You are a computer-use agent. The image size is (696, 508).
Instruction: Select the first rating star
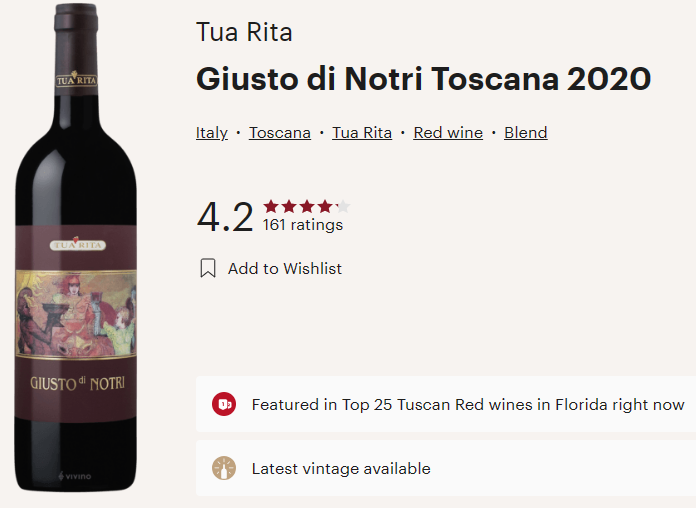coord(271,207)
